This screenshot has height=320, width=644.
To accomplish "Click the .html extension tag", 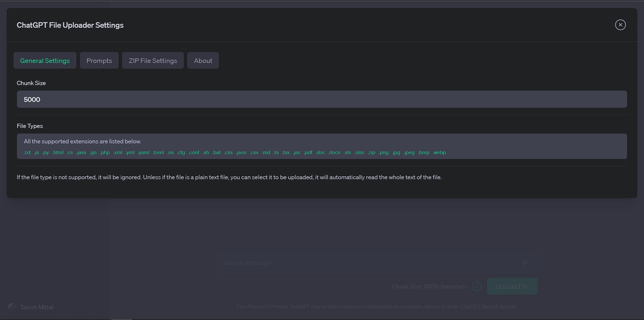I will click(58, 152).
